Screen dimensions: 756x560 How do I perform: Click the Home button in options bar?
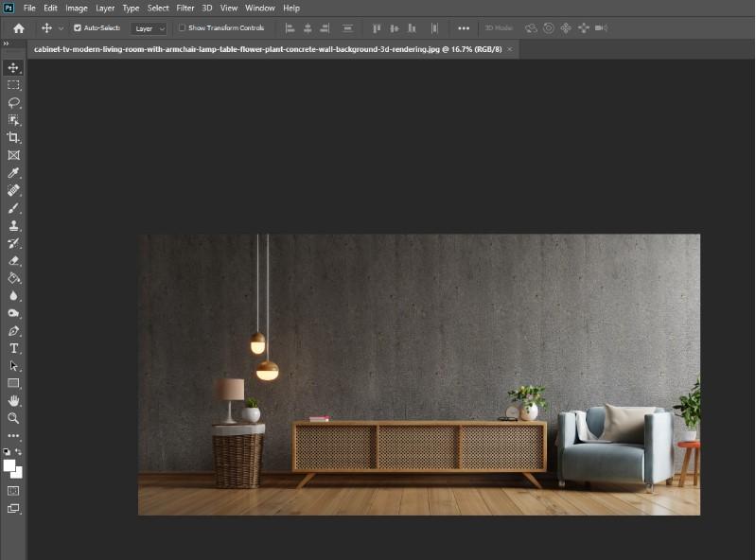click(x=19, y=28)
